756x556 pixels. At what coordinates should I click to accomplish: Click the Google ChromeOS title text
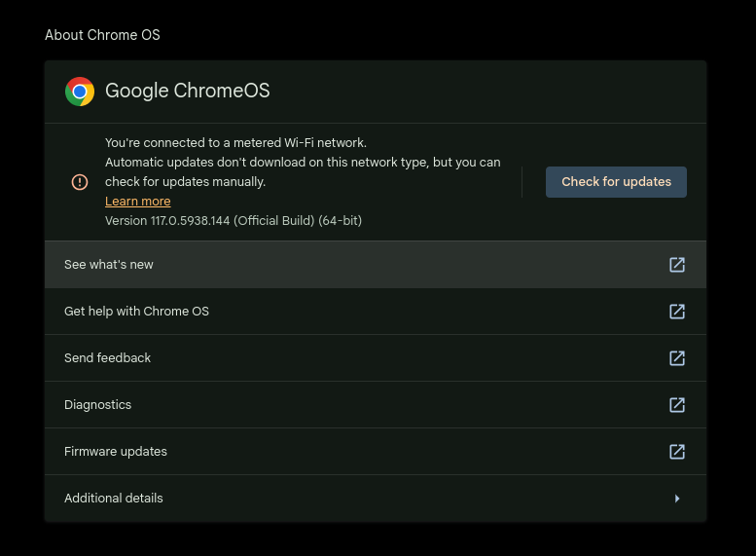coord(188,92)
